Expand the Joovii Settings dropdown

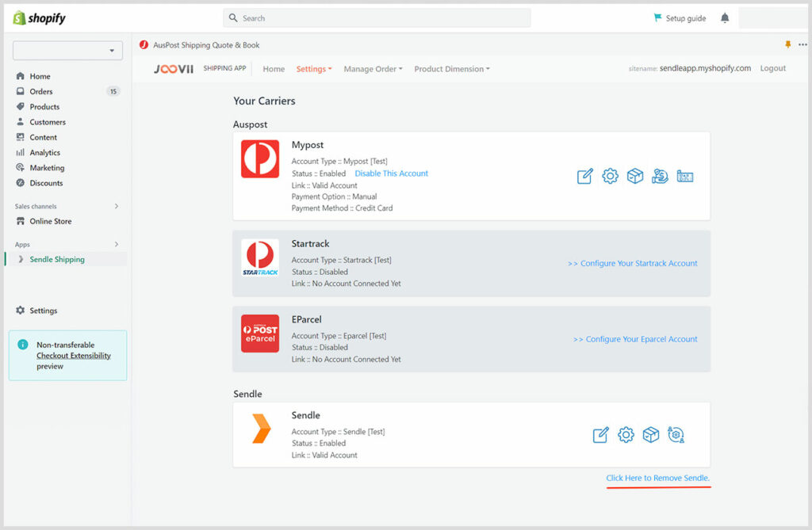[x=314, y=69]
